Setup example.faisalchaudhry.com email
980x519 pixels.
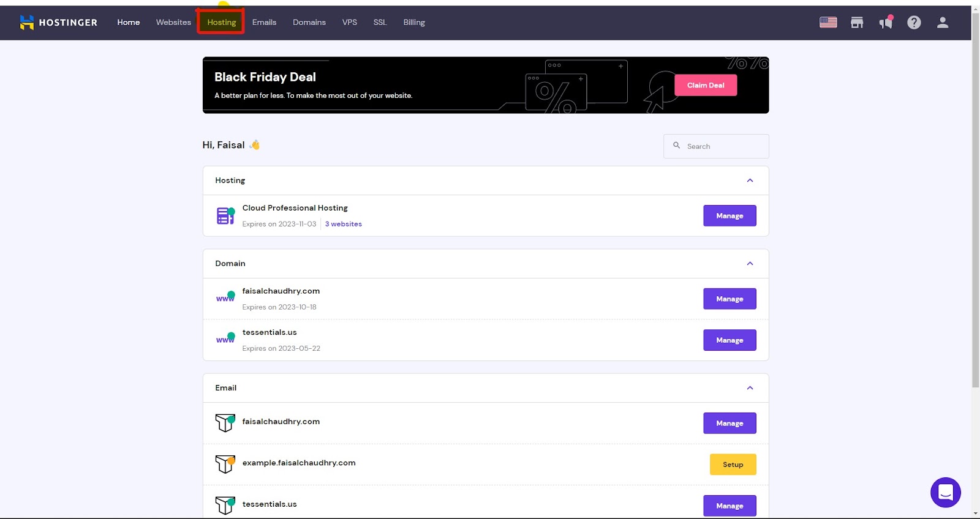[733, 465]
